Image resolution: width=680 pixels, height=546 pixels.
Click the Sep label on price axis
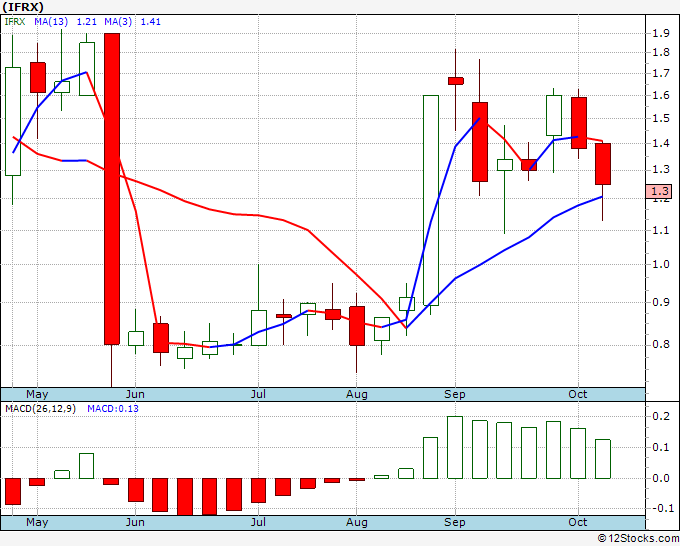tap(454, 394)
